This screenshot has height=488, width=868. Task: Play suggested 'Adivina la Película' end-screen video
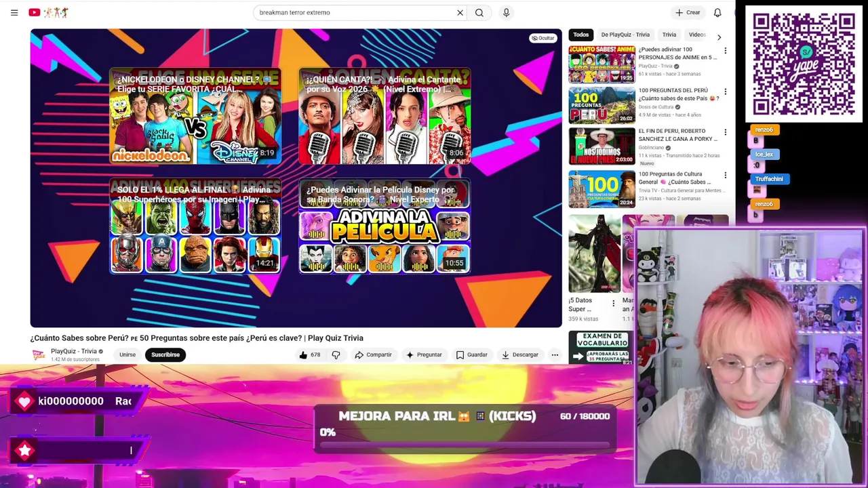pos(384,227)
